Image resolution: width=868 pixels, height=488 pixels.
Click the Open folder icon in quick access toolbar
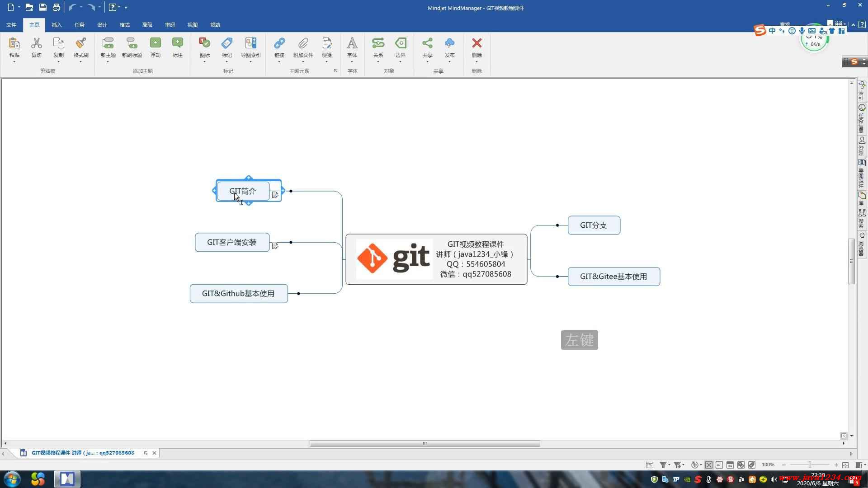(x=29, y=7)
